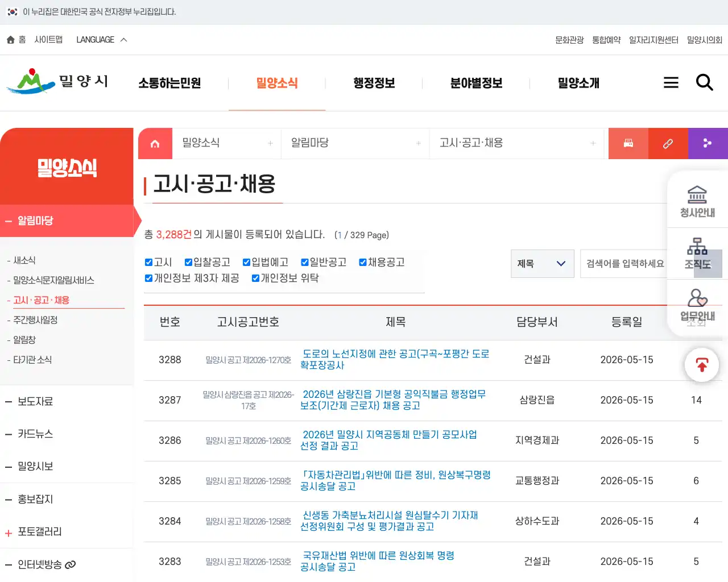Open the hamburger full menu icon

[x=671, y=82]
